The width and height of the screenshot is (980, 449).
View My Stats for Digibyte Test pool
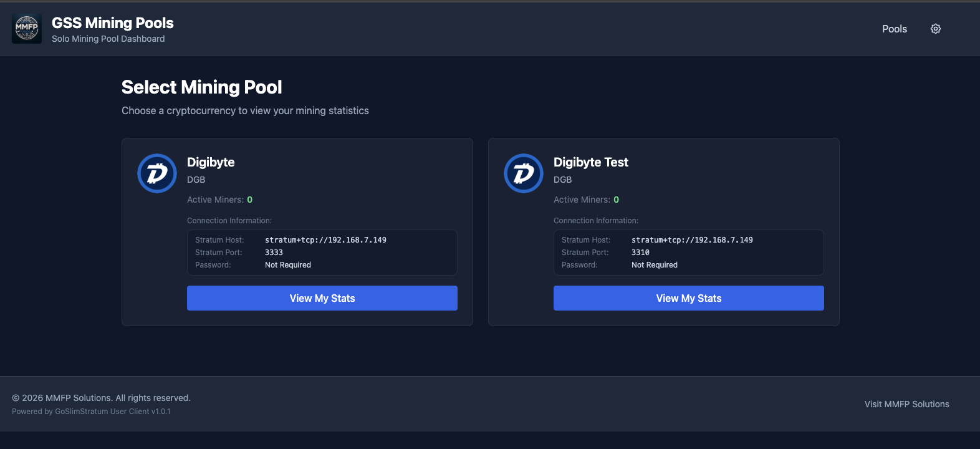688,298
